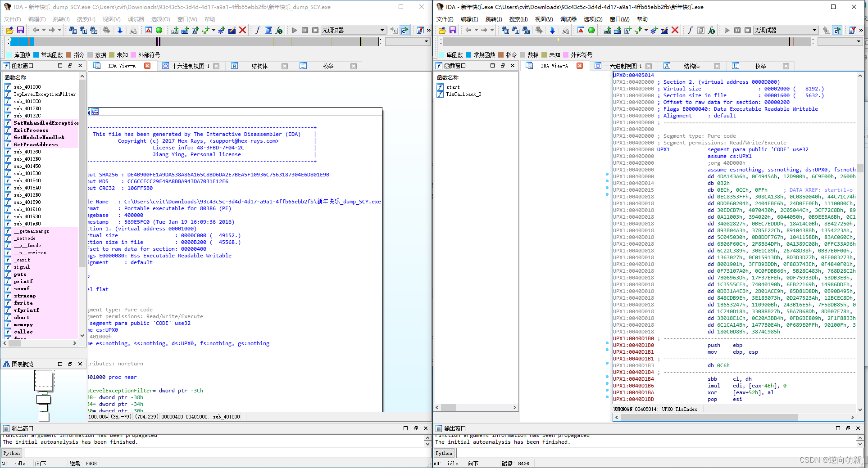Start debugger process in left IDA window

tap(295, 30)
